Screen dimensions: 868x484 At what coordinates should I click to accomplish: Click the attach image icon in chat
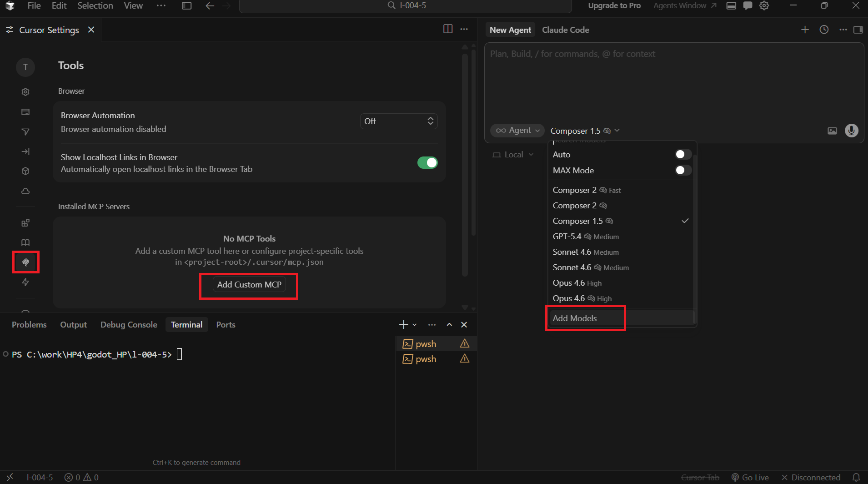click(x=832, y=131)
